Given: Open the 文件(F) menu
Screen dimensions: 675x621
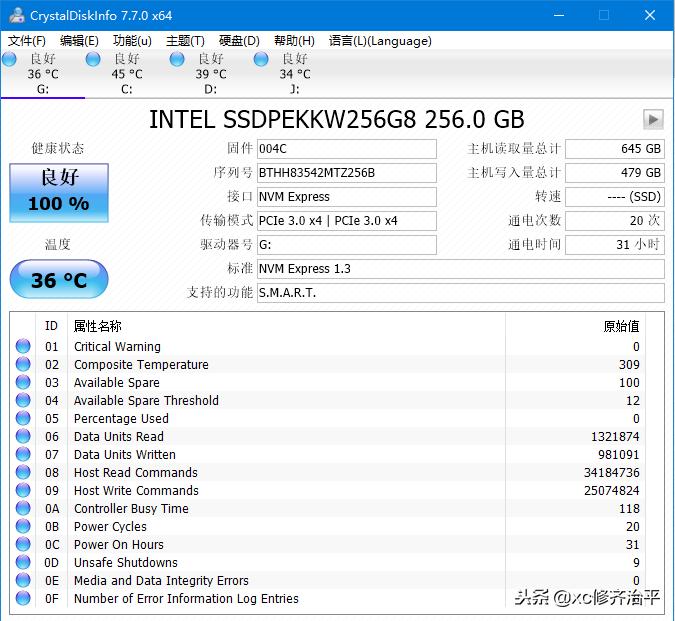Looking at the screenshot, I should click(27, 41).
